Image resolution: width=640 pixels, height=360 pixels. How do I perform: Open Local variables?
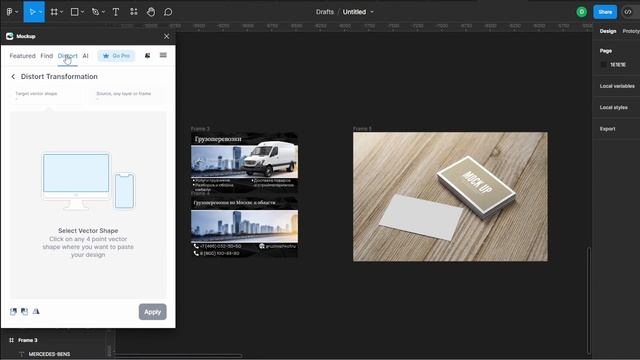(617, 86)
